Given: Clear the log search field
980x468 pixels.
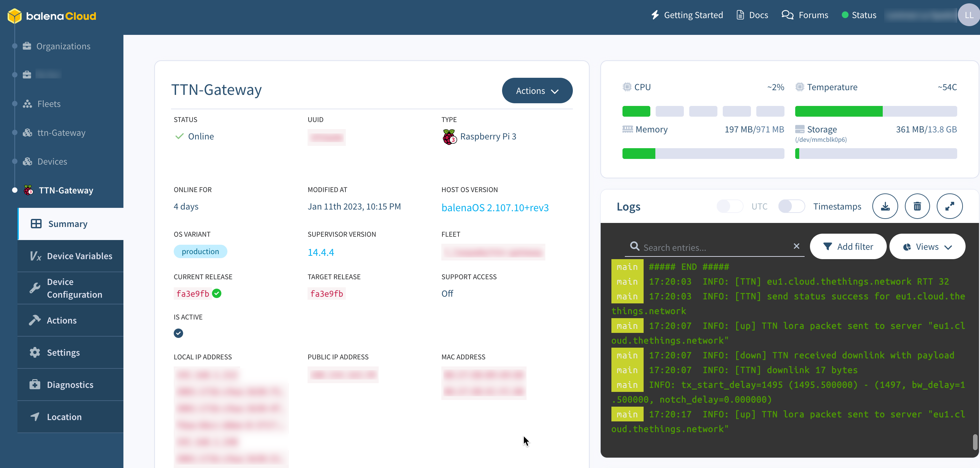Looking at the screenshot, I should click(797, 246).
